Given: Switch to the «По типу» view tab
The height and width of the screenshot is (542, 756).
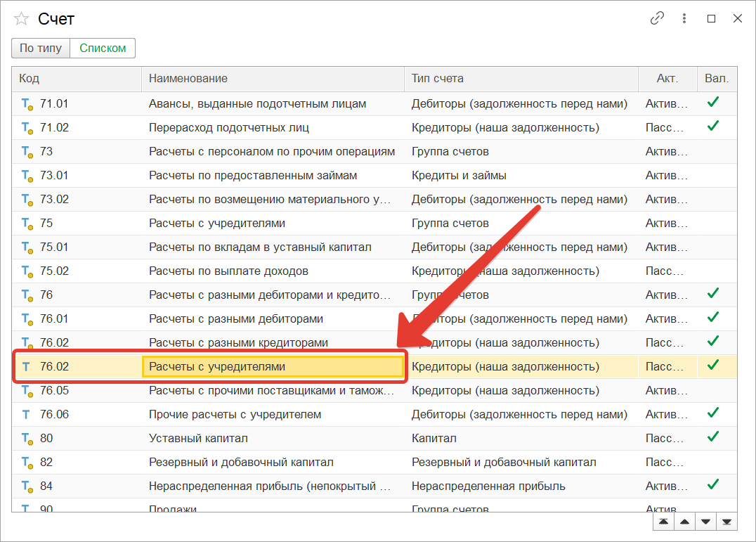Looking at the screenshot, I should [41, 49].
